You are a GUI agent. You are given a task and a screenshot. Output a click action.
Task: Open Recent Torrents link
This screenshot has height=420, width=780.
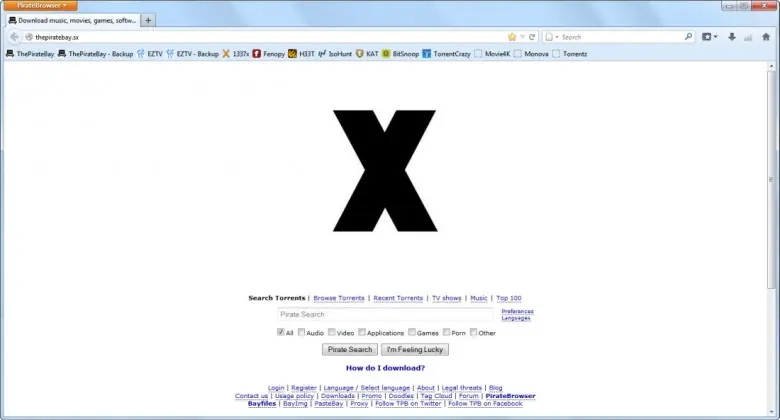(x=398, y=298)
